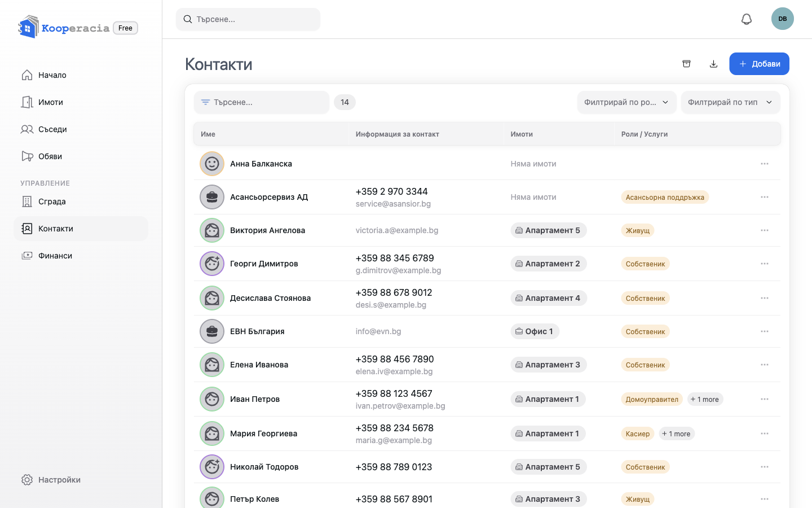This screenshot has height=508, width=812.
Task: Open row menu for ЕВН България
Action: tap(765, 331)
